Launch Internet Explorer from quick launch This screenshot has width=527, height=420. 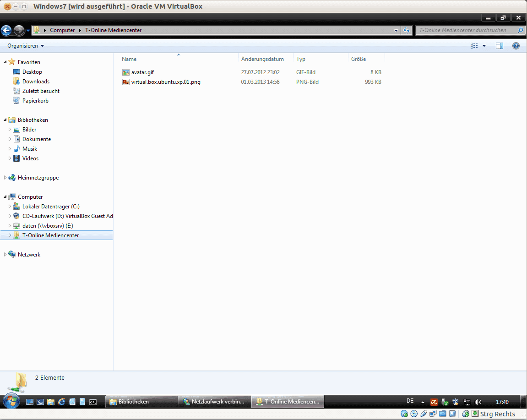[61, 402]
